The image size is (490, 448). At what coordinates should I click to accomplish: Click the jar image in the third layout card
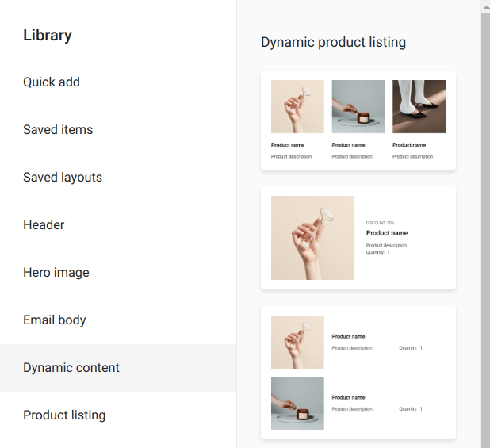click(x=297, y=403)
